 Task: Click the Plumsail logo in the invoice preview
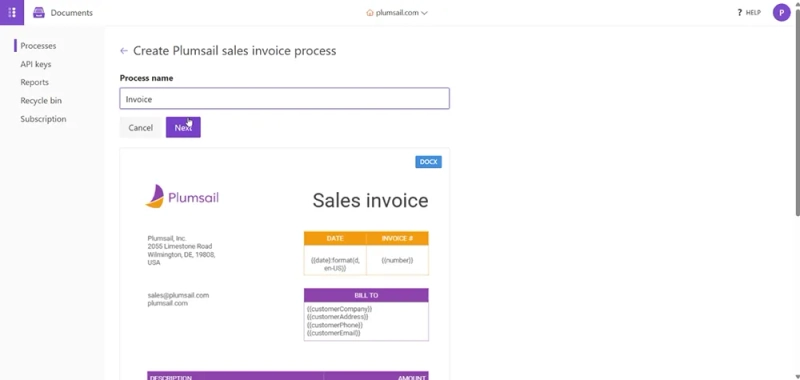coord(182,196)
